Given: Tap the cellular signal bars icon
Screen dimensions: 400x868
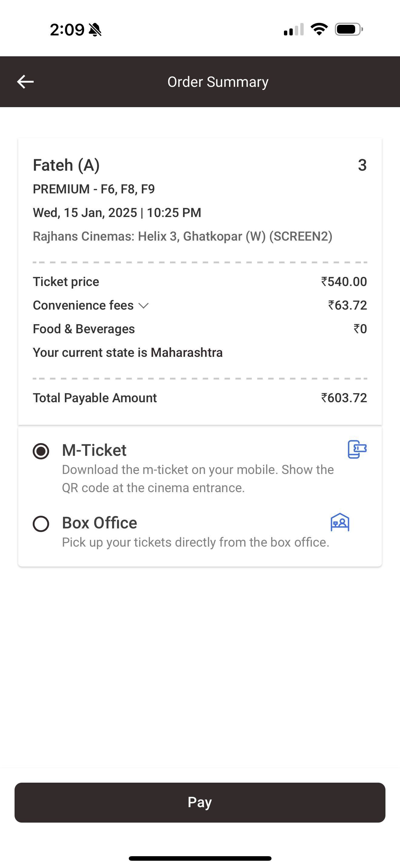Looking at the screenshot, I should (x=294, y=29).
